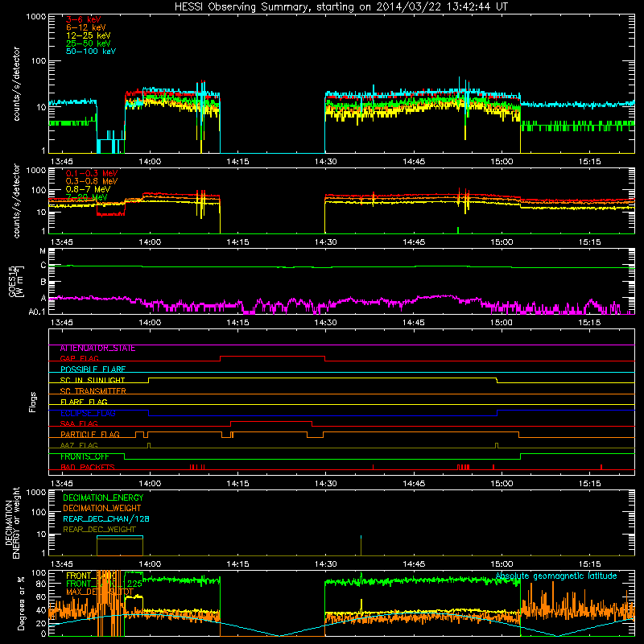Click the HESSI Observing Summary title text
Image resolution: width=644 pixels, height=644 pixels.
341,7
